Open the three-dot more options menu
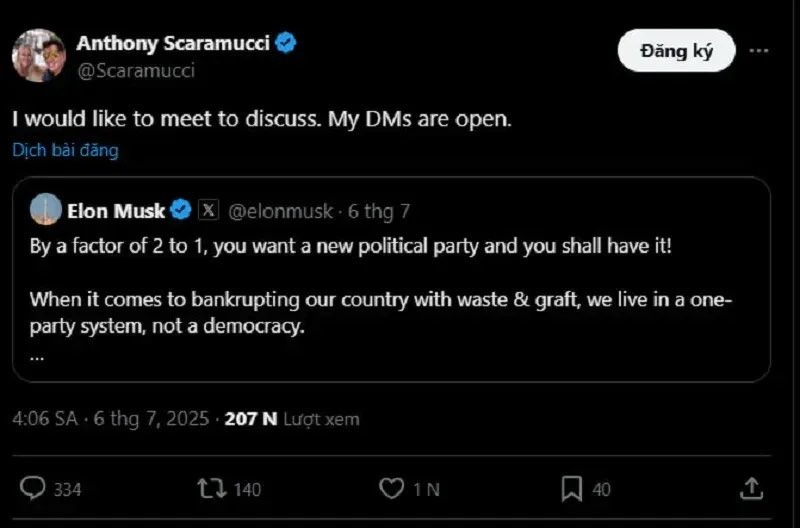The width and height of the screenshot is (800, 528). 759,51
